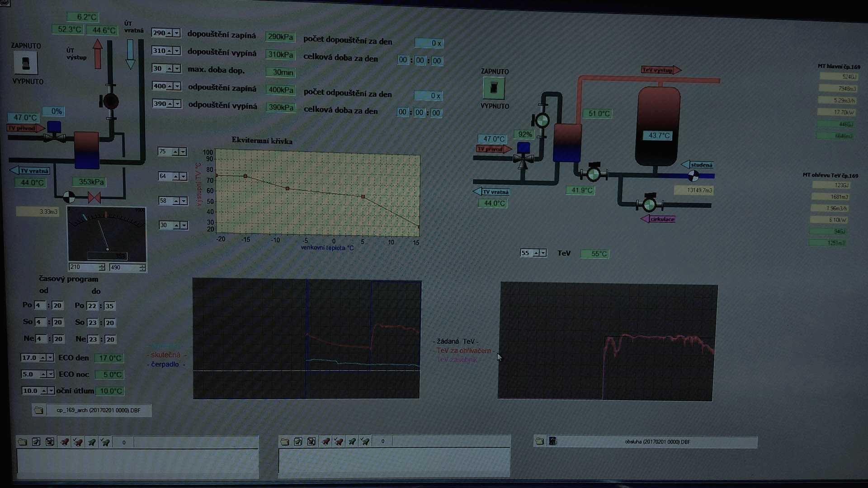Click Po start hour field in časový program
868x488 pixels.
tap(39, 305)
